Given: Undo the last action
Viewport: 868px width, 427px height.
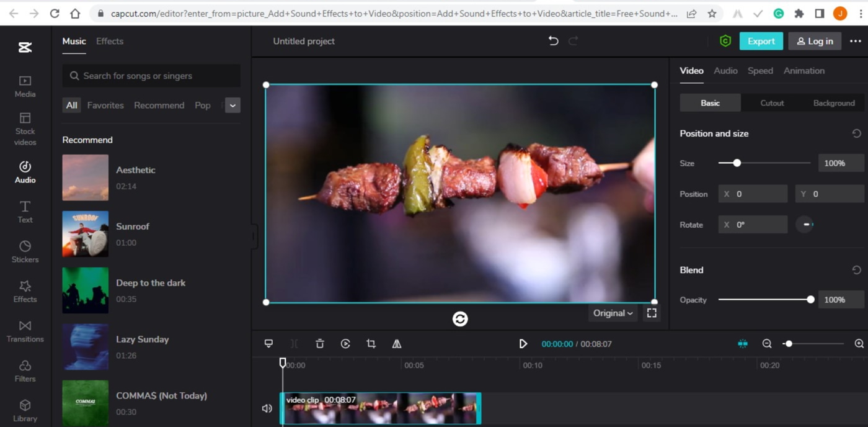Looking at the screenshot, I should pyautogui.click(x=553, y=41).
